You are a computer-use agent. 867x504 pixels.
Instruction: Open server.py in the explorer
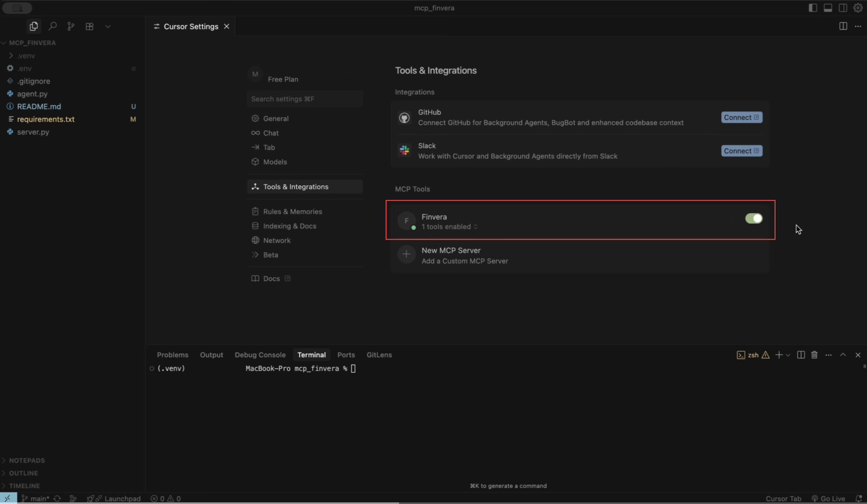[33, 132]
